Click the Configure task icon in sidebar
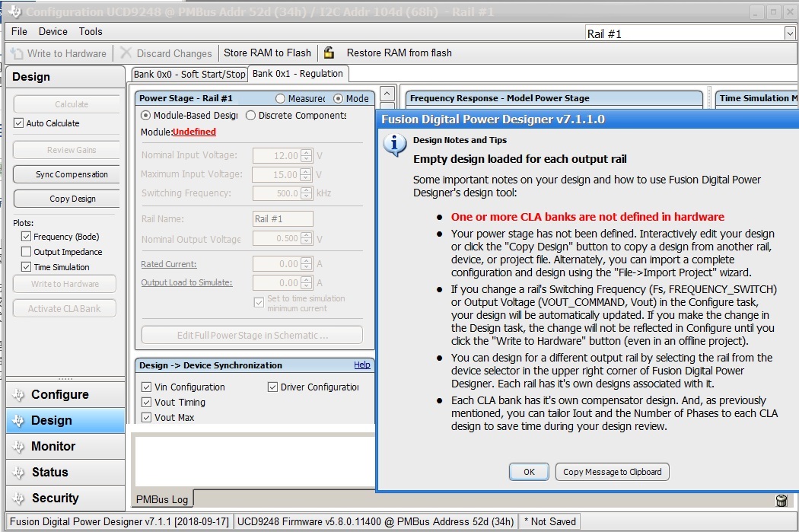Screen dimensions: 799x532 pos(18,395)
